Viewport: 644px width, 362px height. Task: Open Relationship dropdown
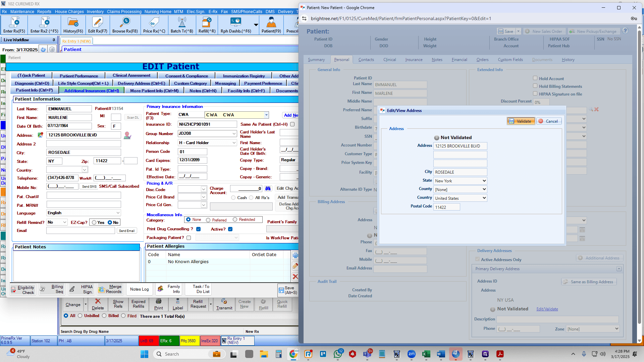pos(234,143)
